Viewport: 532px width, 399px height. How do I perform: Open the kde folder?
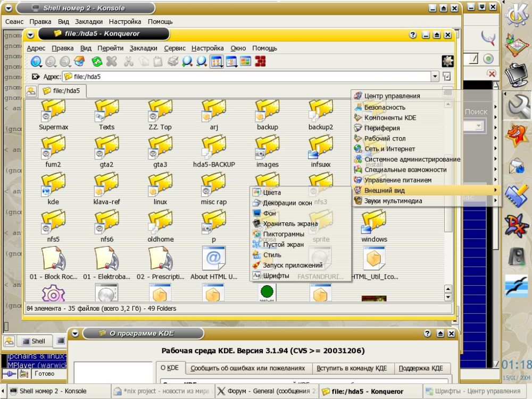tap(53, 189)
